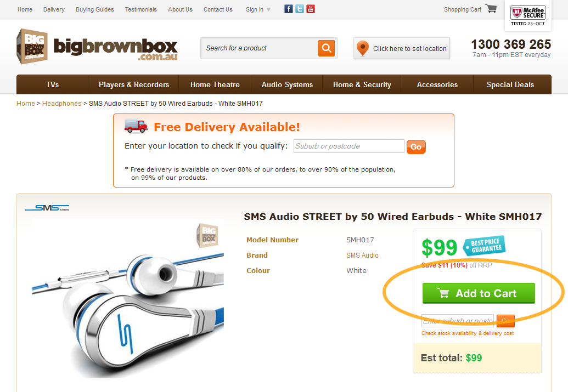Click the orange search magnifier button
Image resolution: width=568 pixels, height=392 pixels.
[x=327, y=48]
